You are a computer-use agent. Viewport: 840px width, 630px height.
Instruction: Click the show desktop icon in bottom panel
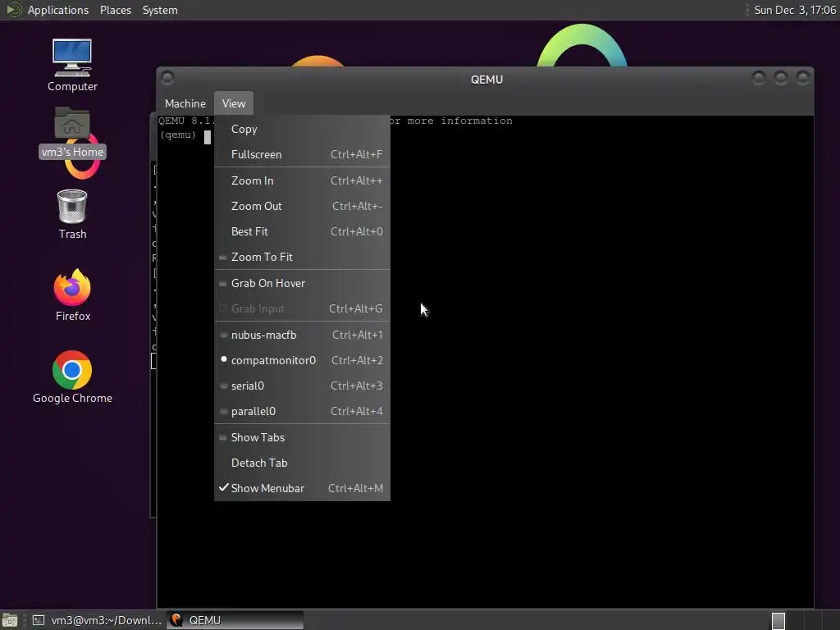point(10,620)
